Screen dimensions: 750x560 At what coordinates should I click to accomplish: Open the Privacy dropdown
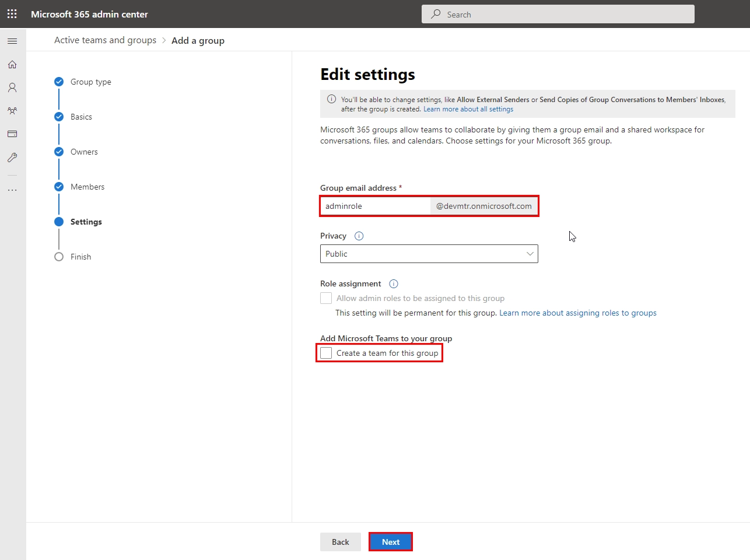coord(429,254)
